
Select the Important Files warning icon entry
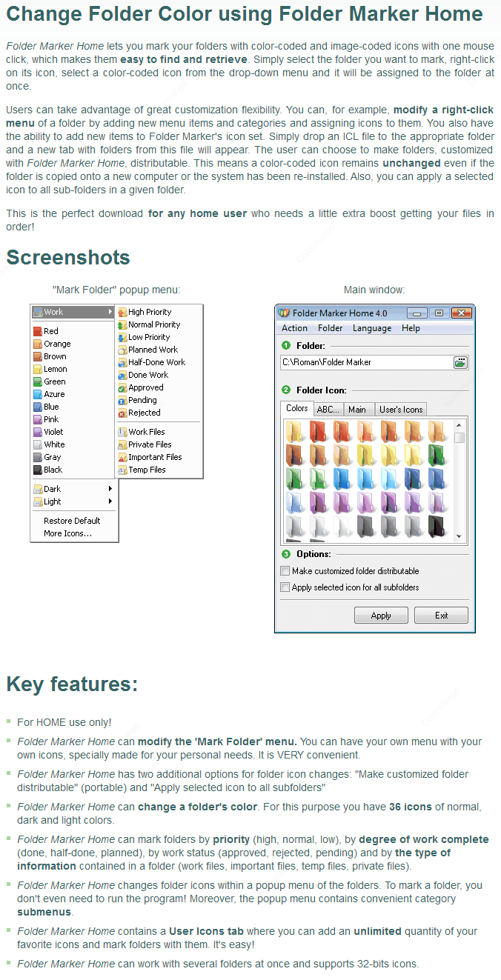150,457
